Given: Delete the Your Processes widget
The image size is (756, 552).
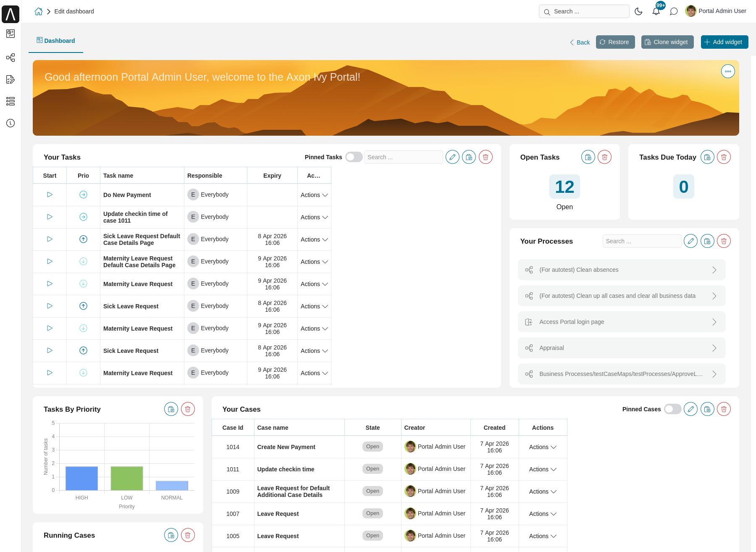Looking at the screenshot, I should pos(724,241).
